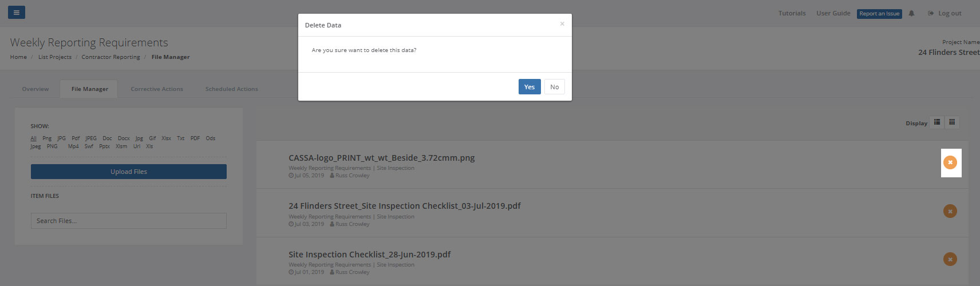Close the Delete Data dialog with the X

click(562, 24)
